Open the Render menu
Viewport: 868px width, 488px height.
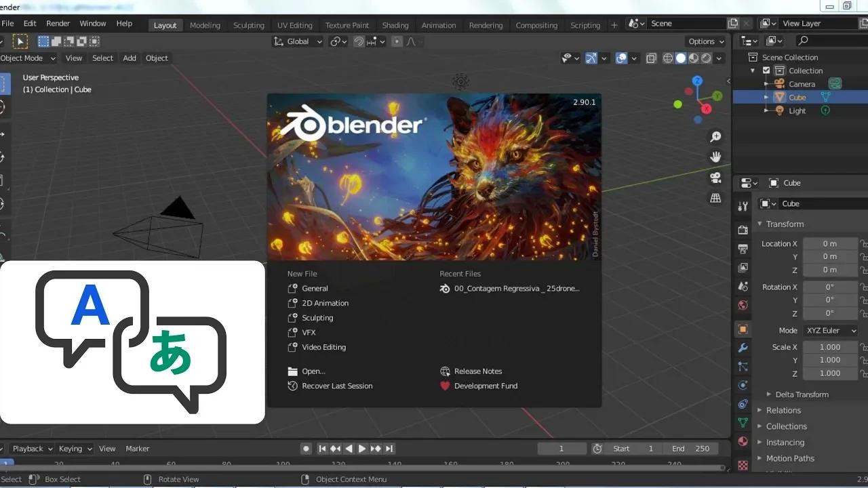point(58,23)
